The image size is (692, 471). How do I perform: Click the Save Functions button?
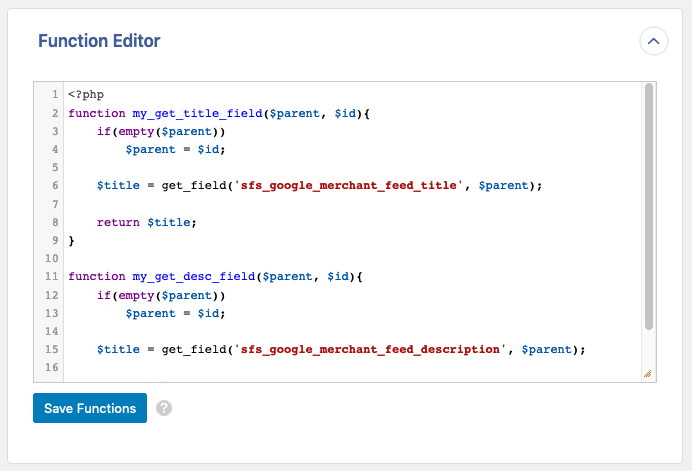90,408
